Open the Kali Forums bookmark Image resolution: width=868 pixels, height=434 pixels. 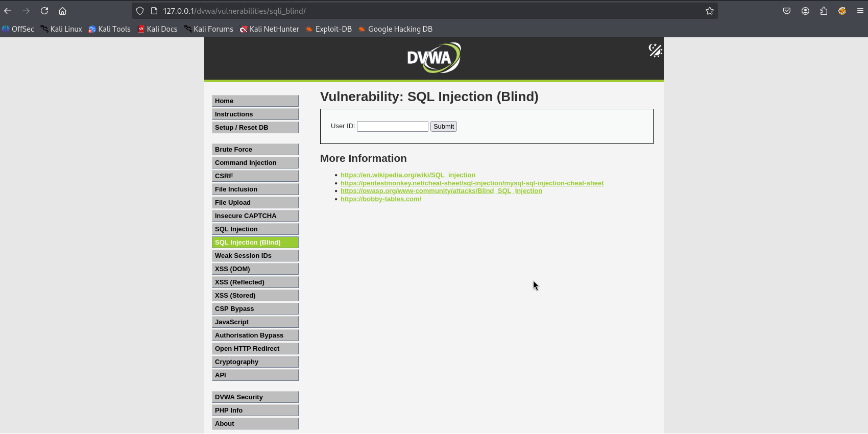(x=208, y=29)
